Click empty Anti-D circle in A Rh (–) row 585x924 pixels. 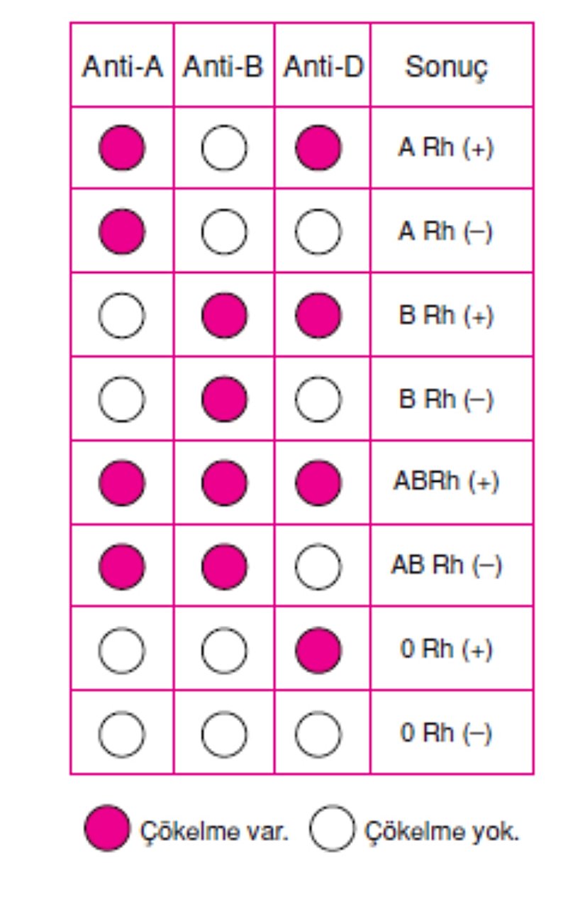click(x=318, y=232)
